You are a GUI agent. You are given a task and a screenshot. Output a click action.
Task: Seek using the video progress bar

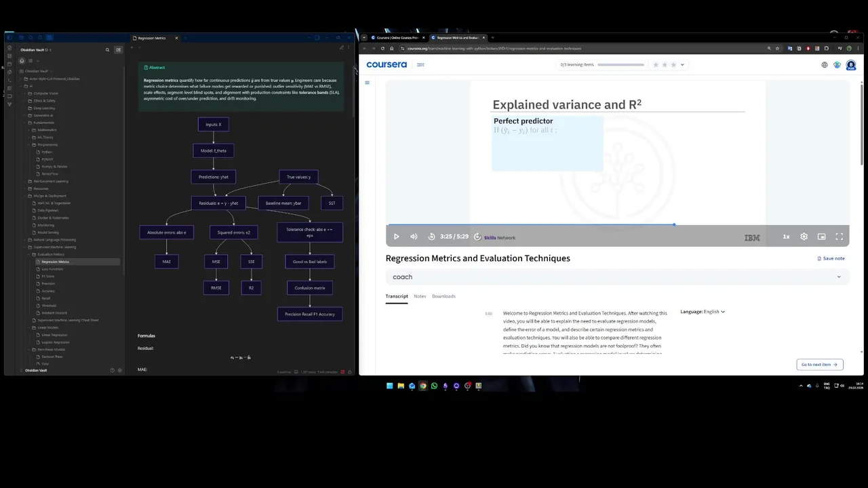click(x=617, y=224)
